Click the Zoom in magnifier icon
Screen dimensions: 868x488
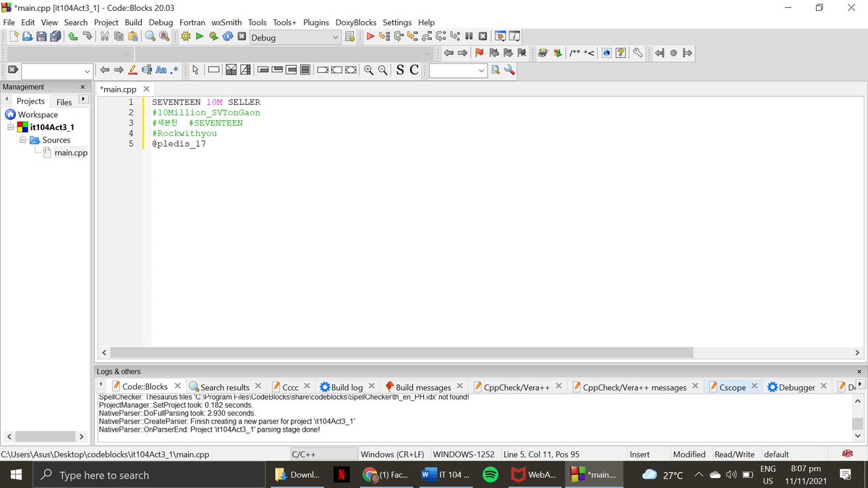[369, 70]
